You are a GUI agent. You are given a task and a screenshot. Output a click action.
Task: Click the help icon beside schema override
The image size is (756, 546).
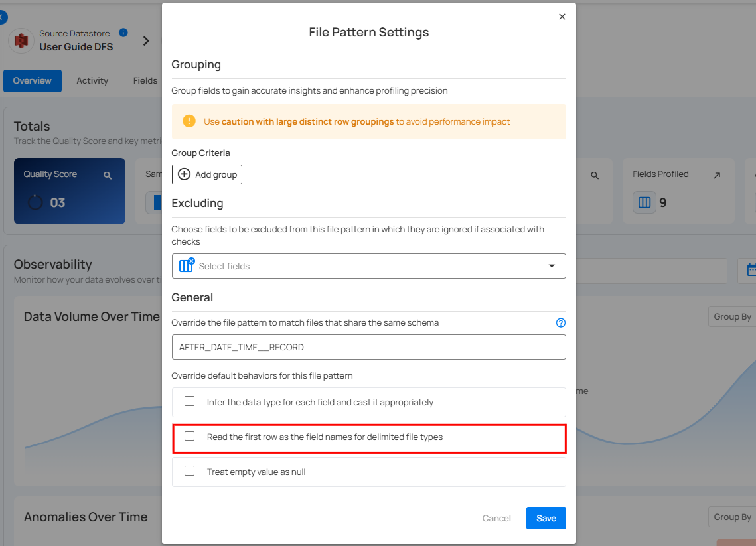[560, 323]
